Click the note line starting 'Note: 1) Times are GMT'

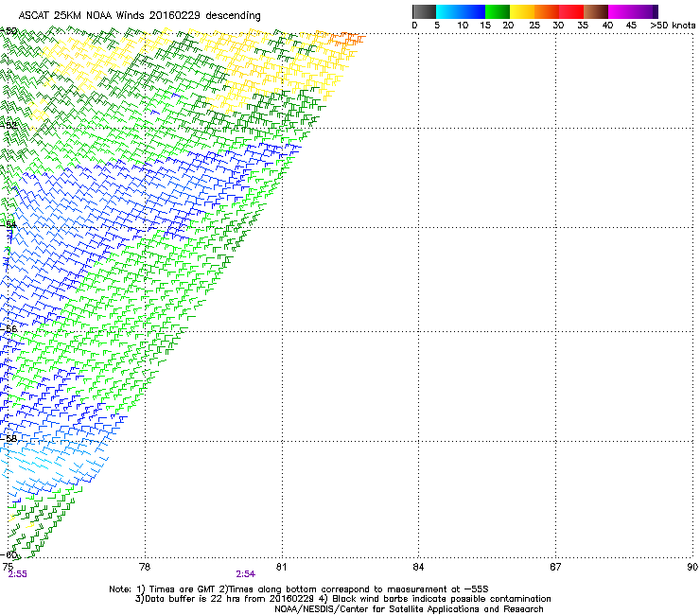click(x=299, y=589)
